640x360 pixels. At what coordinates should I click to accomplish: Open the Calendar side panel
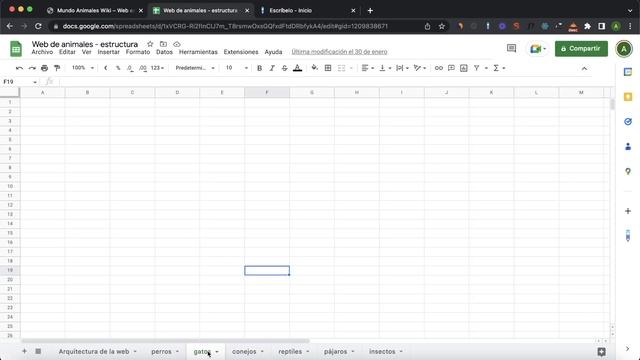pyautogui.click(x=628, y=72)
